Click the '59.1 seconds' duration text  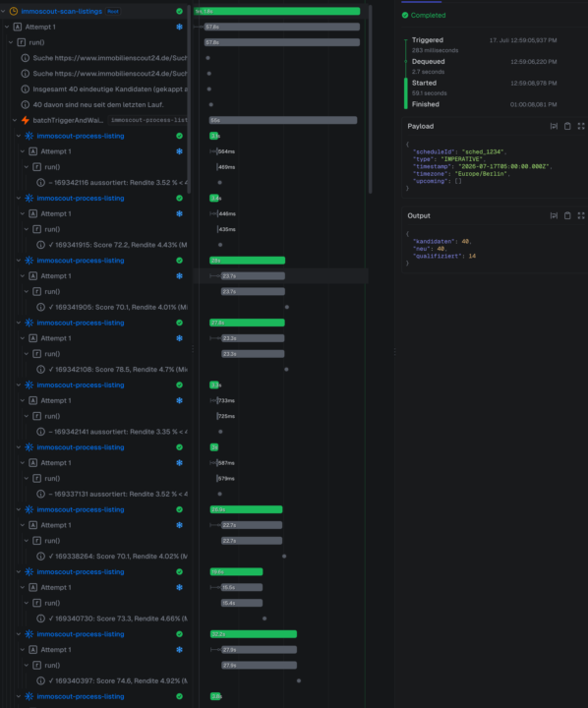coord(429,93)
